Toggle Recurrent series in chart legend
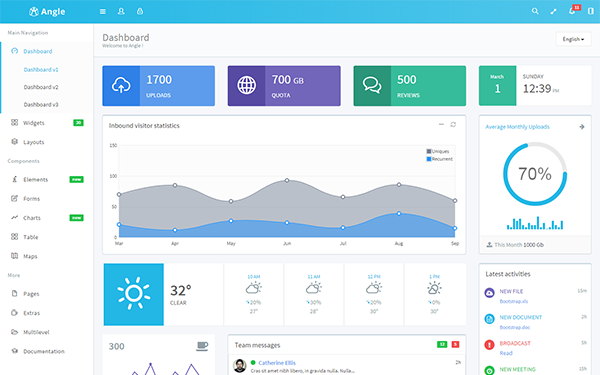 pos(440,159)
